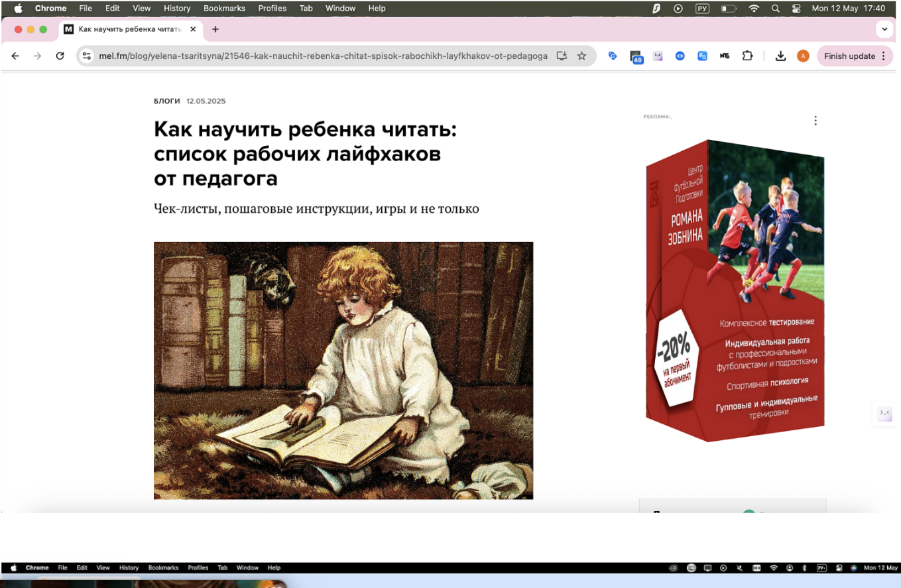Screen dimensions: 901x588
Task: Open the blue price tag extension
Action: pos(613,56)
